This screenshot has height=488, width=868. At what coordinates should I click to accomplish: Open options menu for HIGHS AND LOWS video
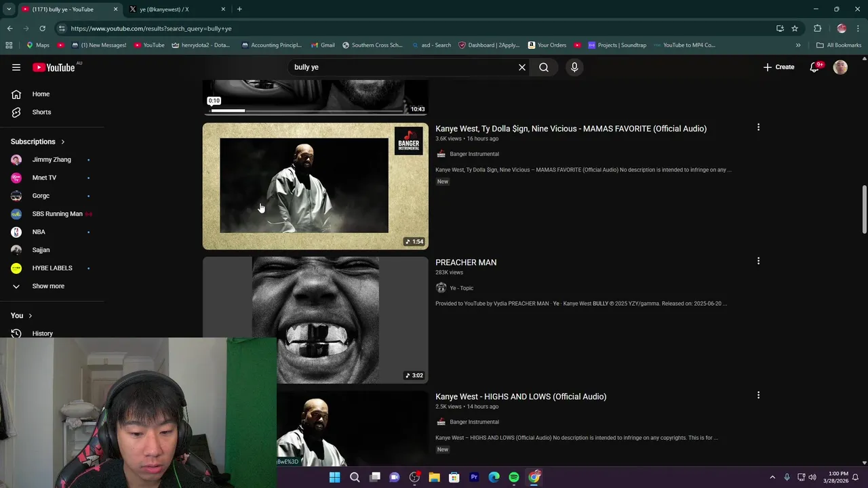click(758, 395)
